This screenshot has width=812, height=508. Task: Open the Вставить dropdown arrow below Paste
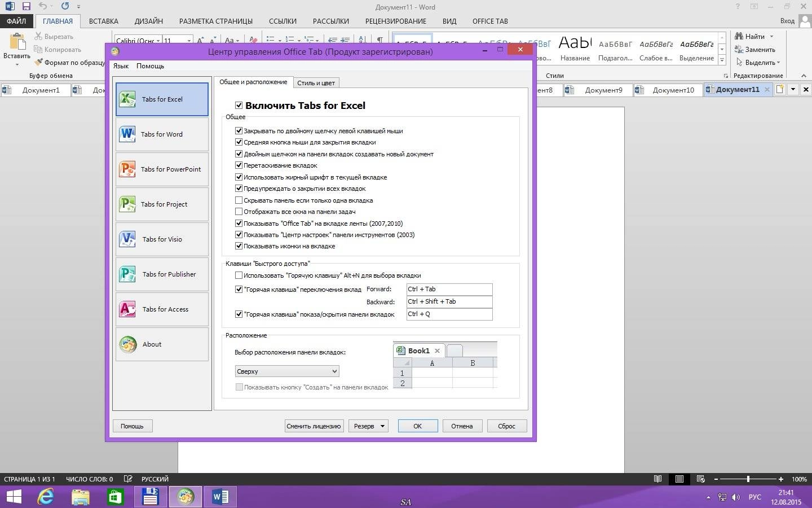click(17, 64)
